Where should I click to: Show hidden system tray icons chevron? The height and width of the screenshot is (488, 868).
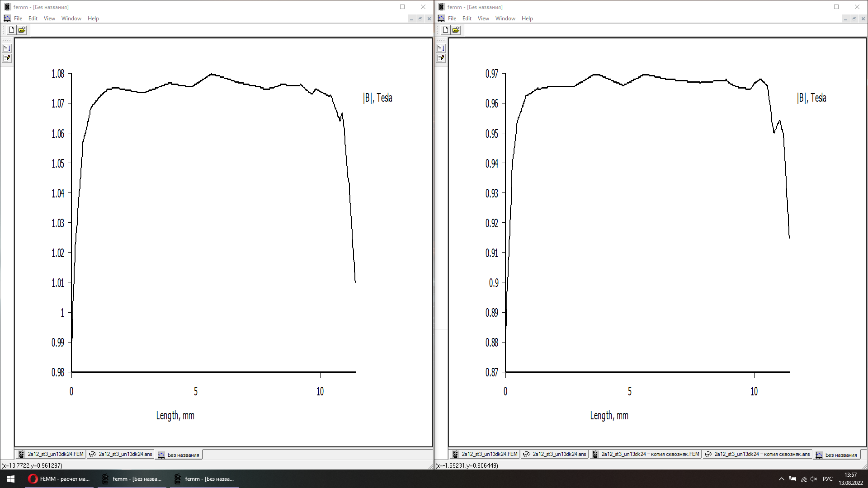(x=781, y=479)
